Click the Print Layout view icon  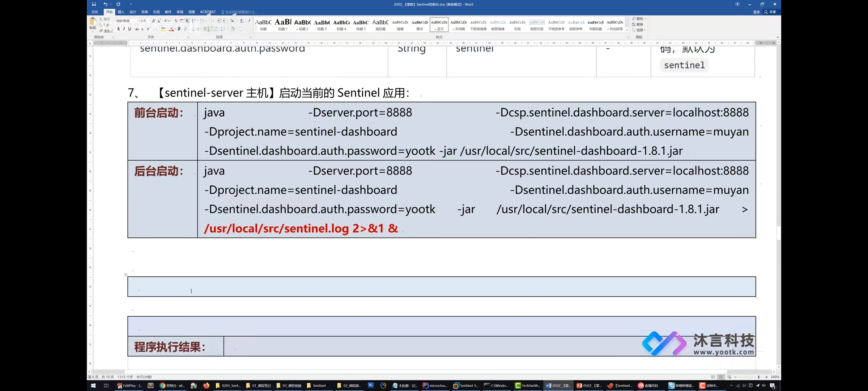coord(721,377)
